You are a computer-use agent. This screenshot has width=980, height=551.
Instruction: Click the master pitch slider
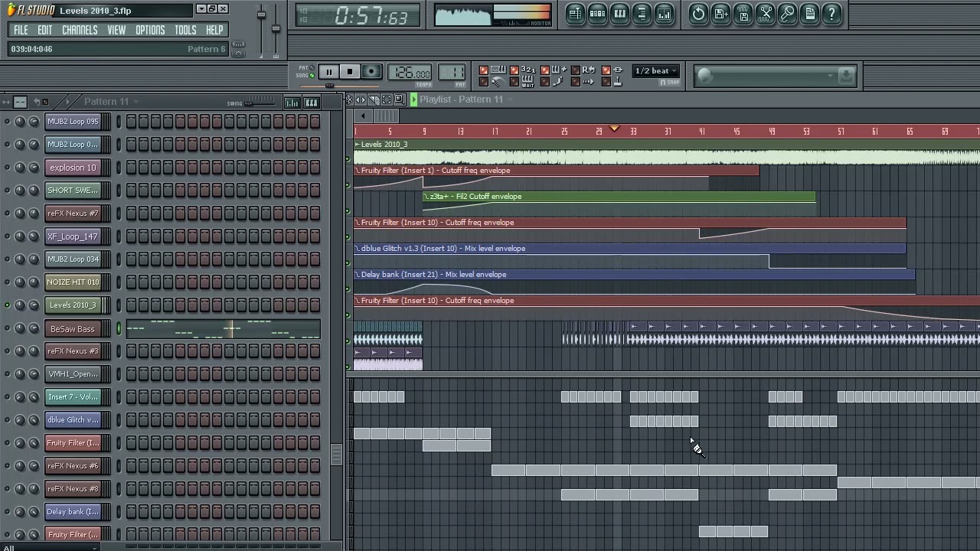click(x=276, y=31)
